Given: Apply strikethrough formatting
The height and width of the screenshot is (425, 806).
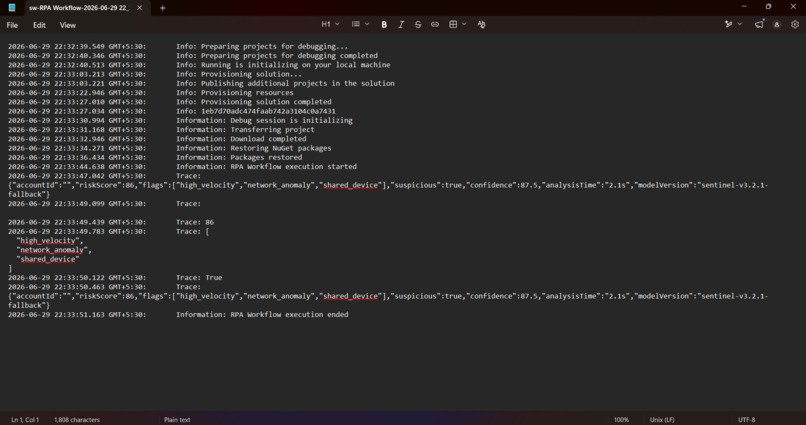Looking at the screenshot, I should tap(418, 25).
